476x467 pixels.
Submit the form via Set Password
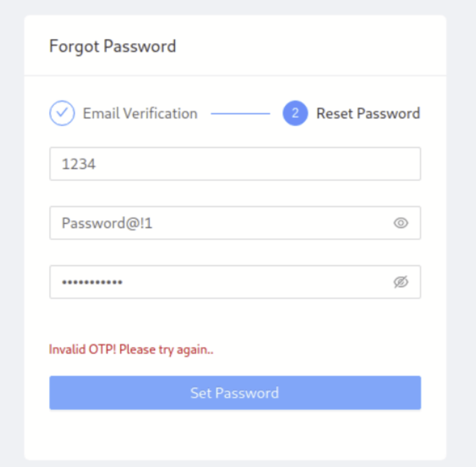(235, 393)
